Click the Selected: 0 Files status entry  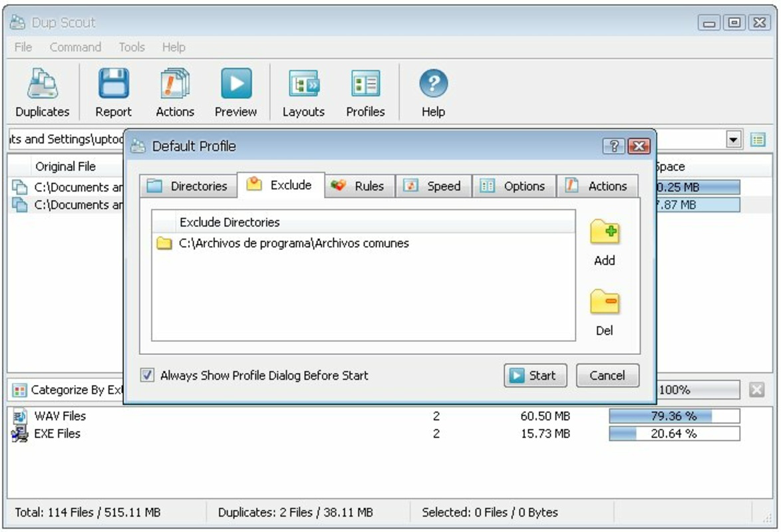point(490,512)
